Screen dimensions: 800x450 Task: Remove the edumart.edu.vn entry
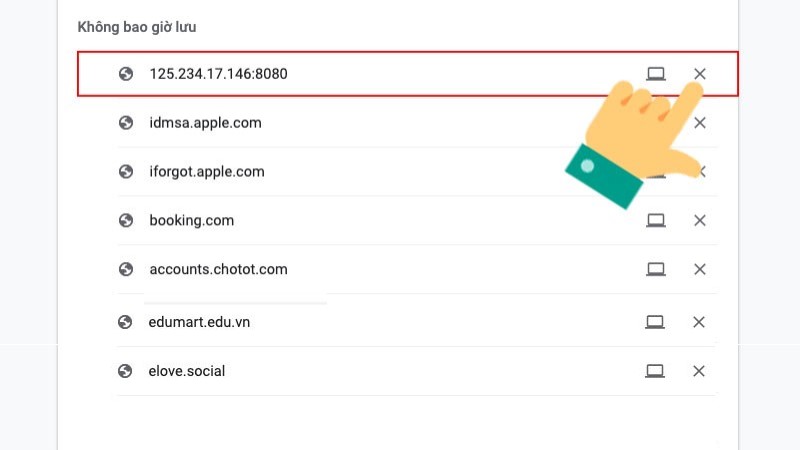pos(699,322)
